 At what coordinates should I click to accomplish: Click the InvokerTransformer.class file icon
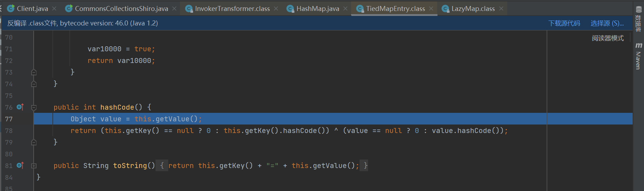pos(189,8)
